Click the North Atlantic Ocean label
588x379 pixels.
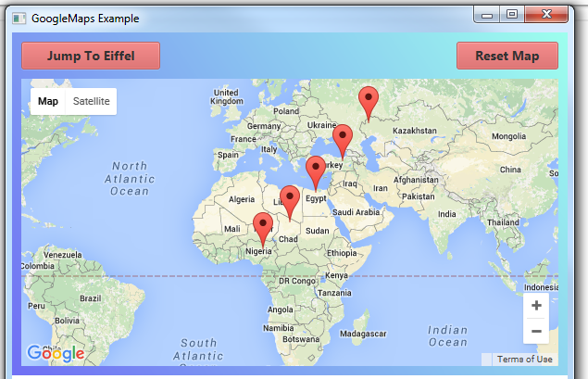pyautogui.click(x=130, y=179)
